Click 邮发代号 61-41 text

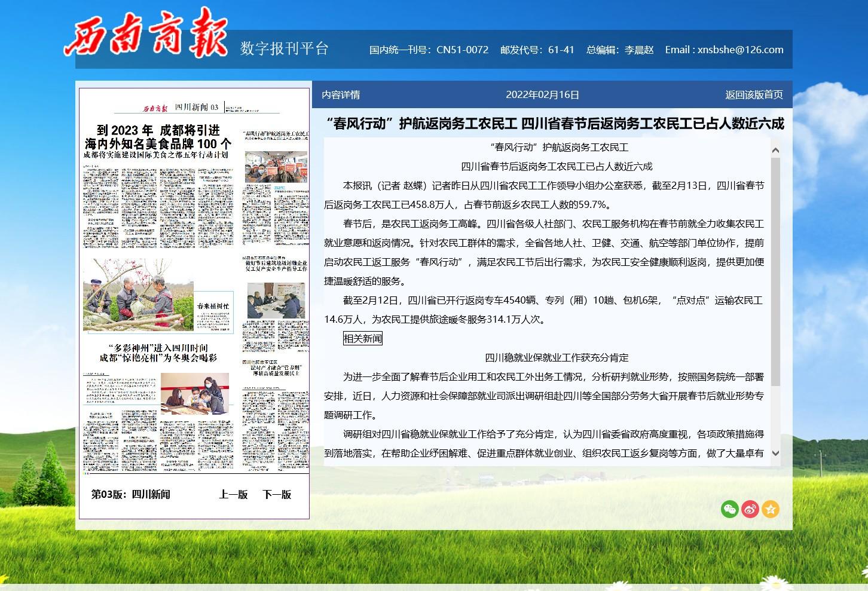[537, 50]
